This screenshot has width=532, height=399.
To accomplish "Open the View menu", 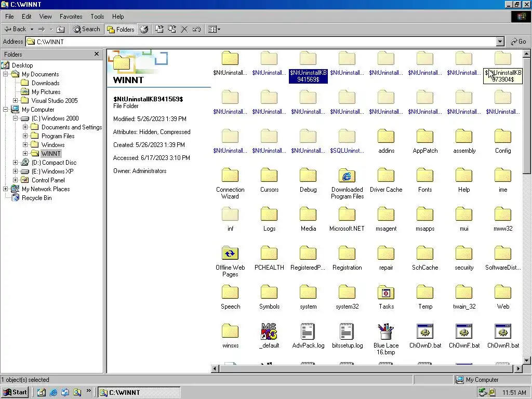I will 45,16.
